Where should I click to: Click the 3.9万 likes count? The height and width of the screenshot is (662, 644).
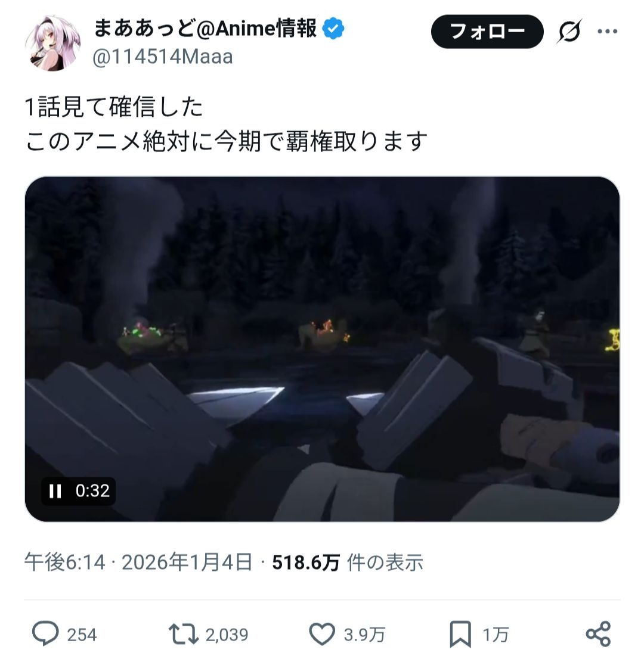coord(364,635)
